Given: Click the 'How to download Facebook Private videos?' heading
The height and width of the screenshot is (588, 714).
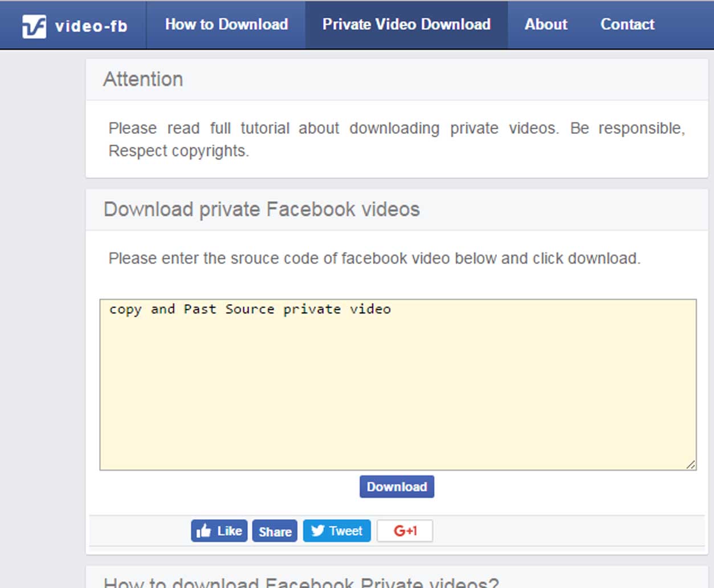Looking at the screenshot, I should click(x=301, y=582).
